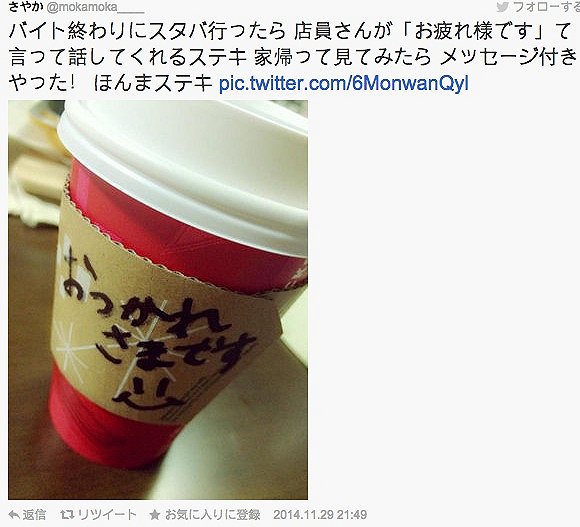Click the ほんまステキ tweet text
The width and height of the screenshot is (580, 527).
coord(152,84)
